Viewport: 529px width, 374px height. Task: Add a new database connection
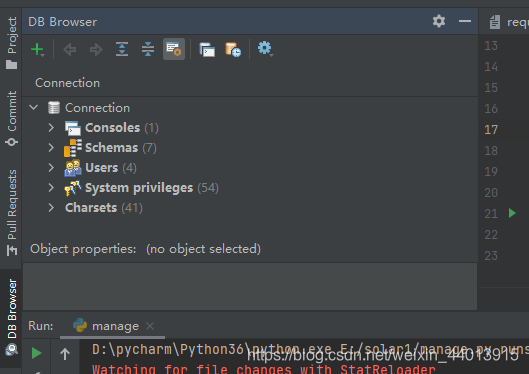pos(37,49)
